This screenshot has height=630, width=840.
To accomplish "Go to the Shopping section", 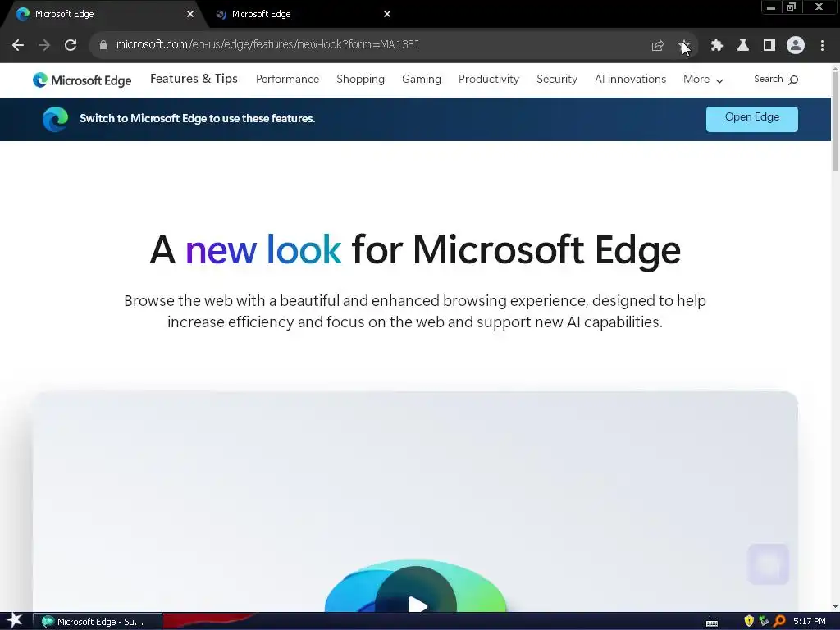I will click(360, 80).
